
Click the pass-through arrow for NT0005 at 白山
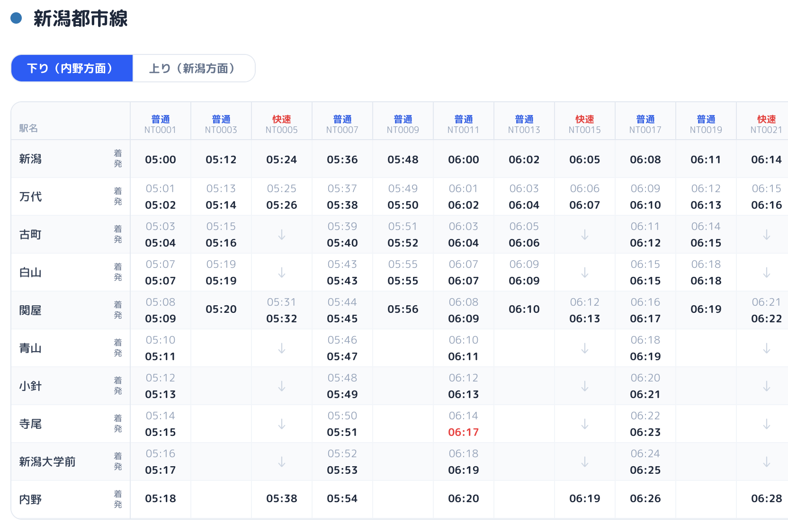pos(282,273)
